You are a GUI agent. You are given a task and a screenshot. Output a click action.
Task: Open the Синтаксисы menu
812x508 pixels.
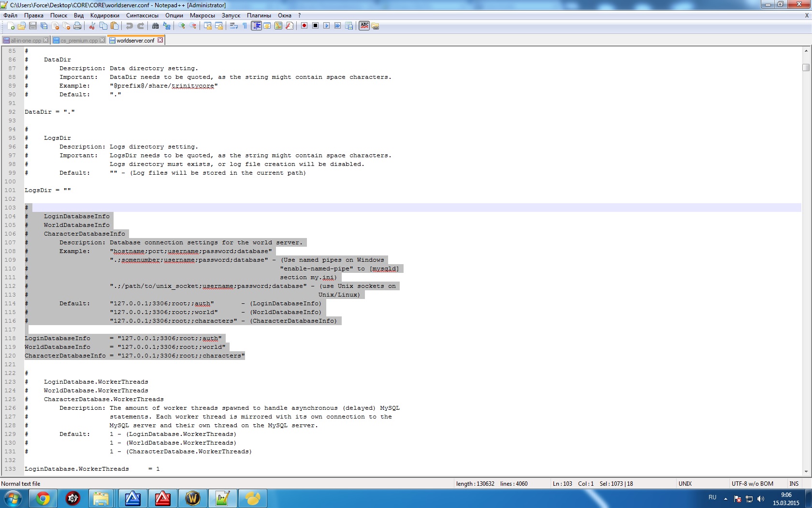142,15
